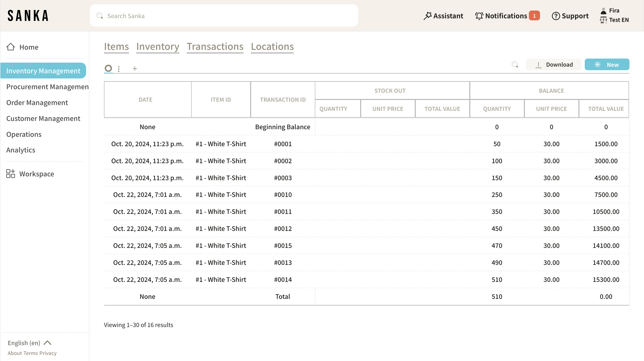Switch to the Locations tab
Image resolution: width=644 pixels, height=361 pixels.
(x=272, y=46)
